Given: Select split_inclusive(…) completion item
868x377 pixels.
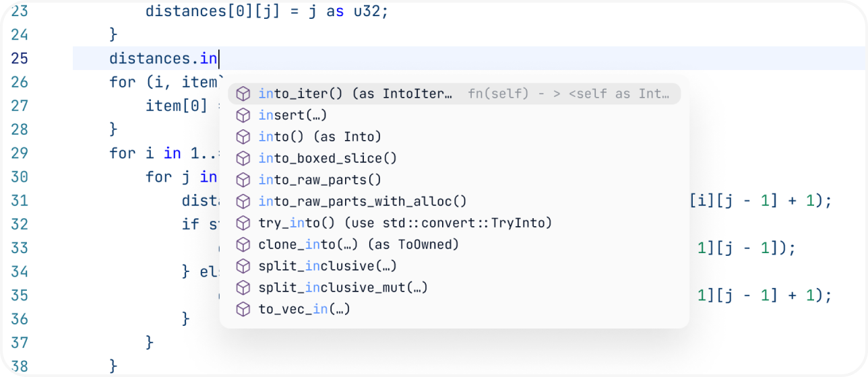Looking at the screenshot, I should click(x=454, y=266).
